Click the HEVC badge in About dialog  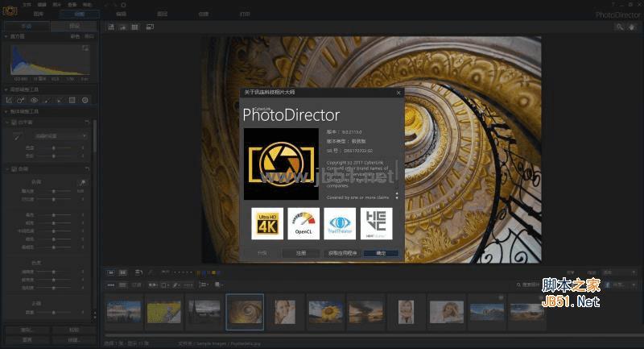point(376,223)
